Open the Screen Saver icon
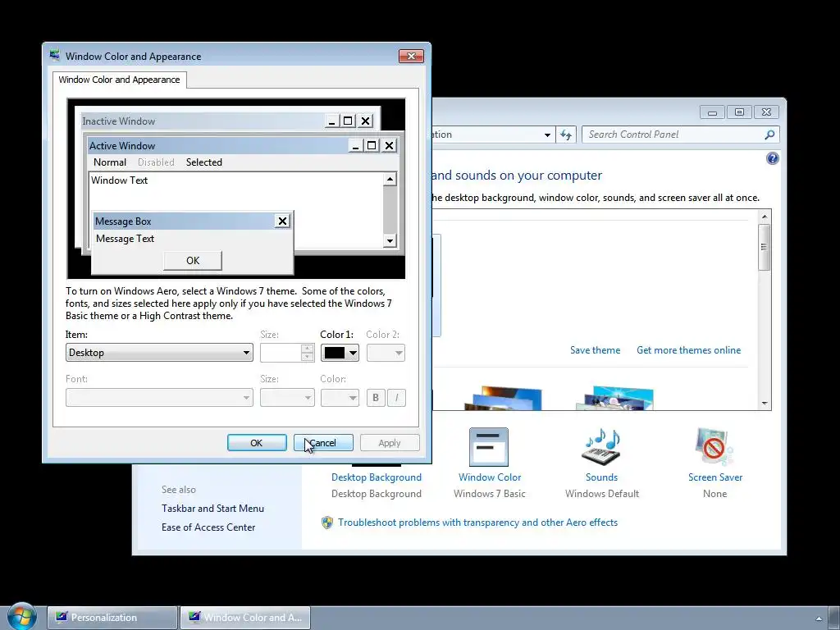Viewport: 840px width, 630px height. tap(714, 447)
